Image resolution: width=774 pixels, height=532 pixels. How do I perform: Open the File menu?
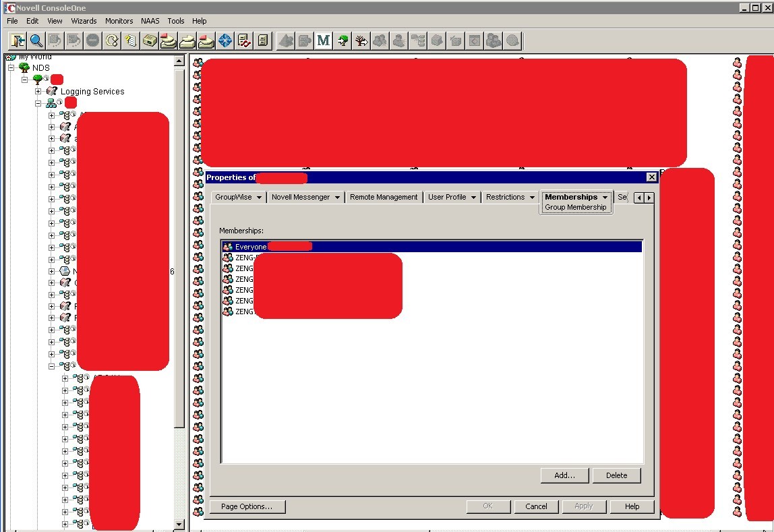pos(12,21)
